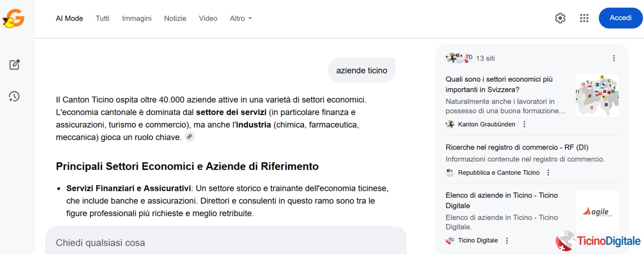Screen dimensions: 644x254
Task: Open the Video tab
Action: pyautogui.click(x=208, y=18)
